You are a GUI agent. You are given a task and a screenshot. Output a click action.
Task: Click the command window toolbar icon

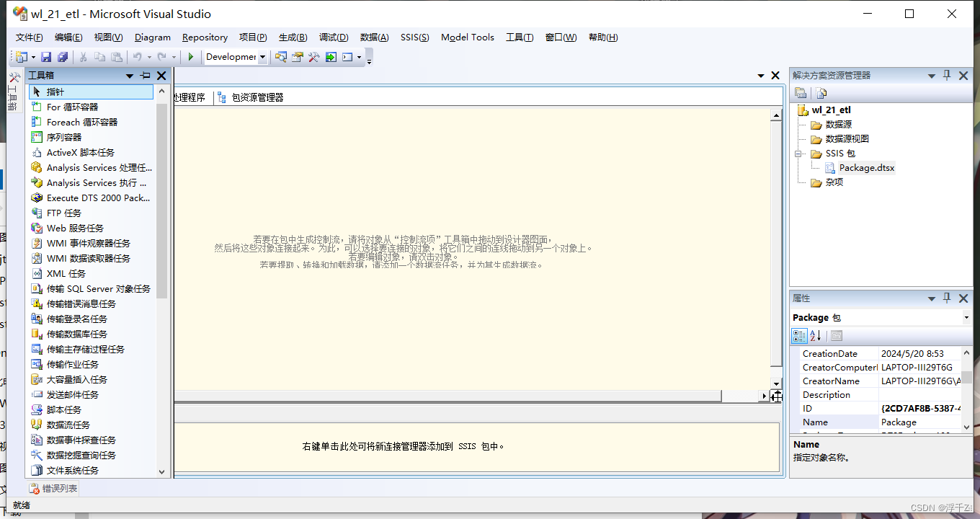(x=347, y=57)
